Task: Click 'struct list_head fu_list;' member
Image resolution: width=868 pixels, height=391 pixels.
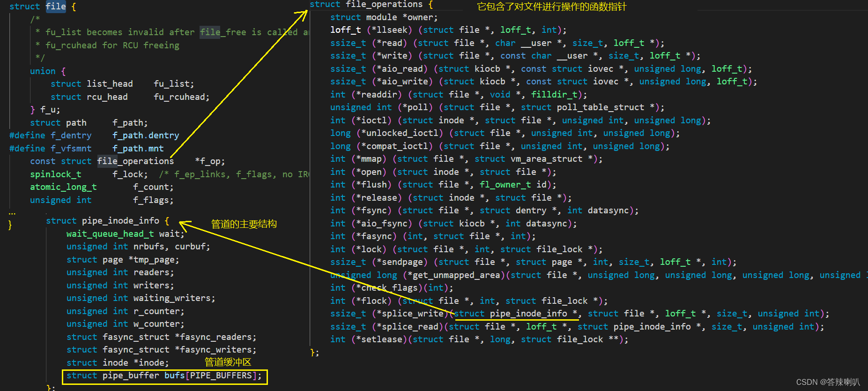Action: [x=122, y=84]
